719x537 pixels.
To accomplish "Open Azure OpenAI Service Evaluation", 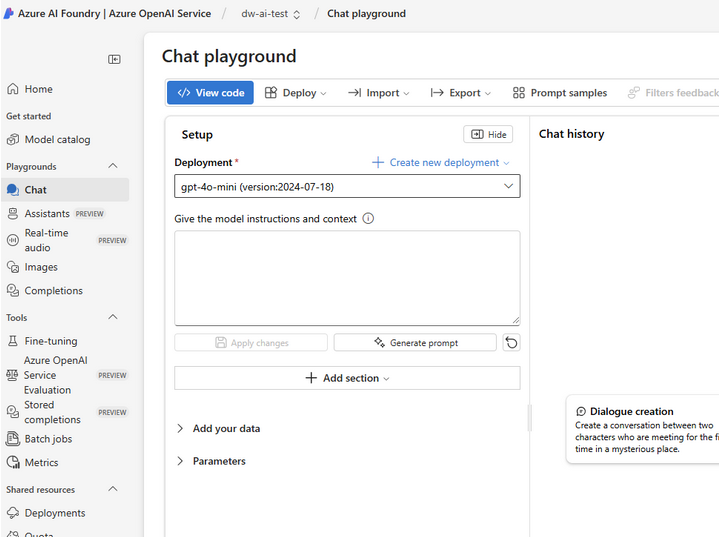I will (x=67, y=375).
